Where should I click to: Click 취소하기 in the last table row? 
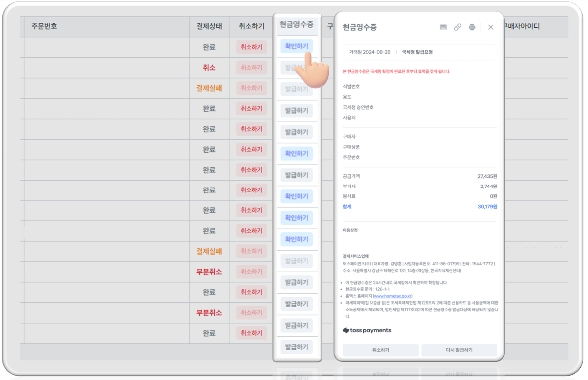point(251,333)
